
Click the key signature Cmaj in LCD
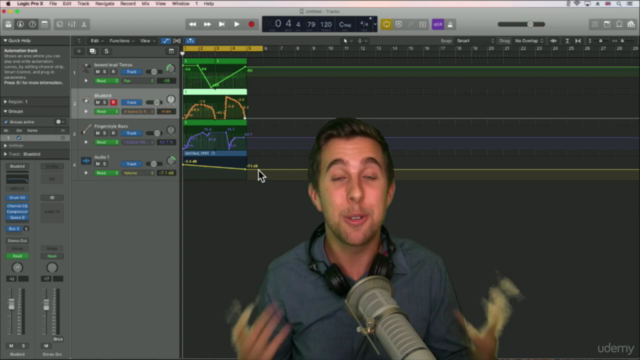coord(345,25)
